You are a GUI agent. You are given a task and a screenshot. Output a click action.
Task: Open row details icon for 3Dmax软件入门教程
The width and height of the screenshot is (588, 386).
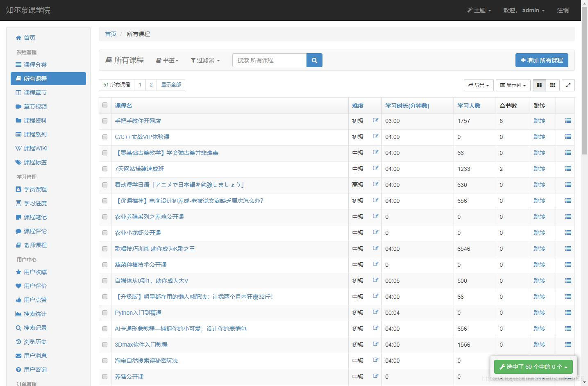point(568,345)
